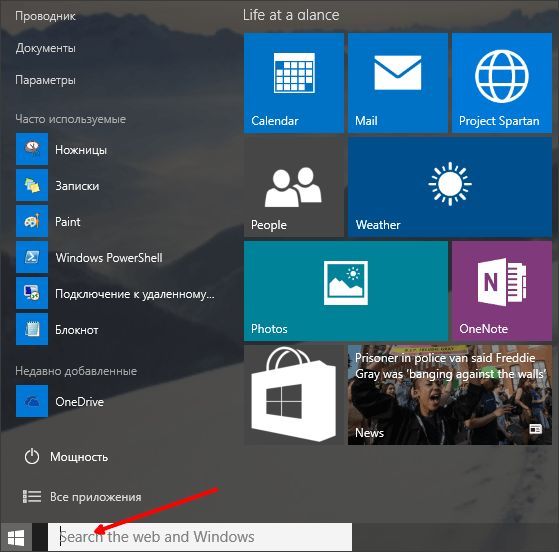This screenshot has height=552, width=559.
Task: Select the Записки text label
Action: pos(77,186)
